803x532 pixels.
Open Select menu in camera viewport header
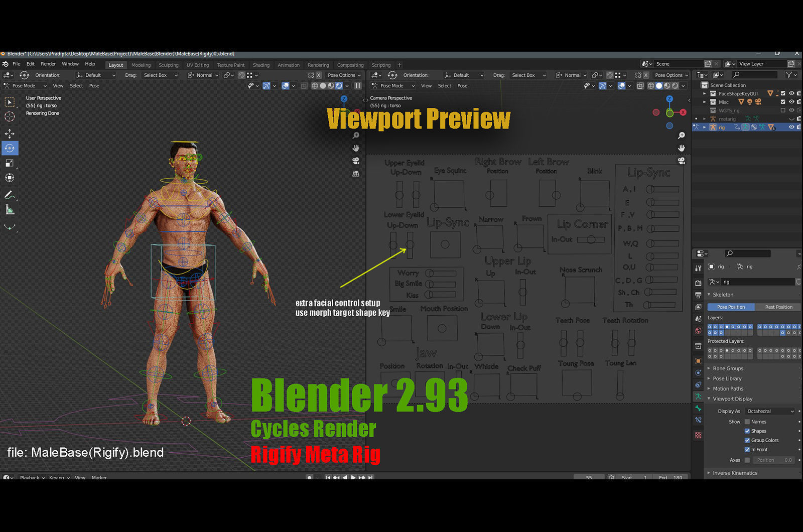pyautogui.click(x=445, y=86)
